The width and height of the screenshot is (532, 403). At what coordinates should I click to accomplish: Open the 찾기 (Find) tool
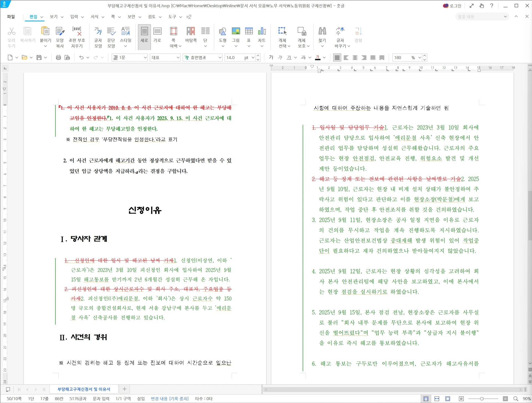322,35
